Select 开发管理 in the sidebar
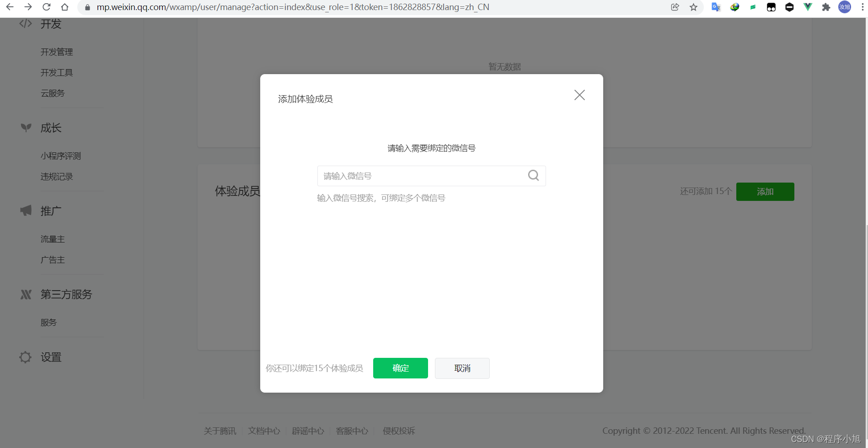 pos(57,52)
